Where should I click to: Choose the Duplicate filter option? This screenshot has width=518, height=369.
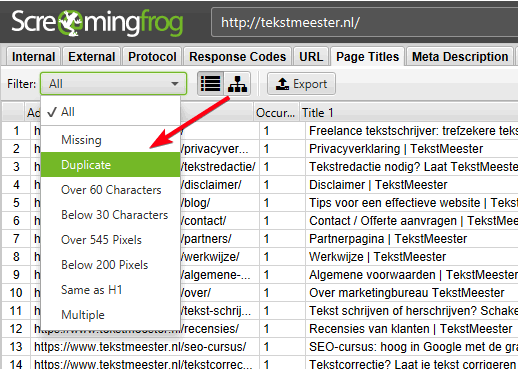click(110, 165)
